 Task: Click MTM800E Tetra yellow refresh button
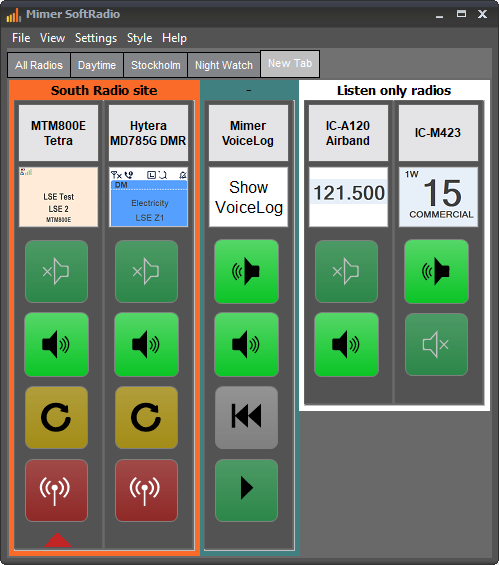57,417
